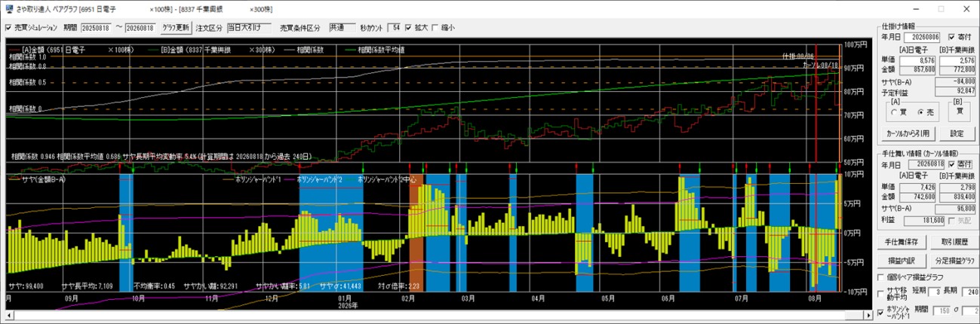Click the [B] 買 button

tap(960, 110)
